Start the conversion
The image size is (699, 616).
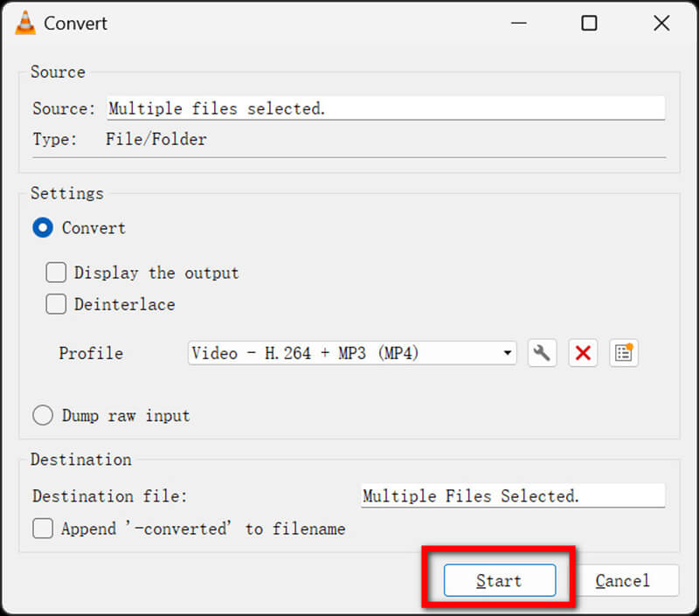500,580
